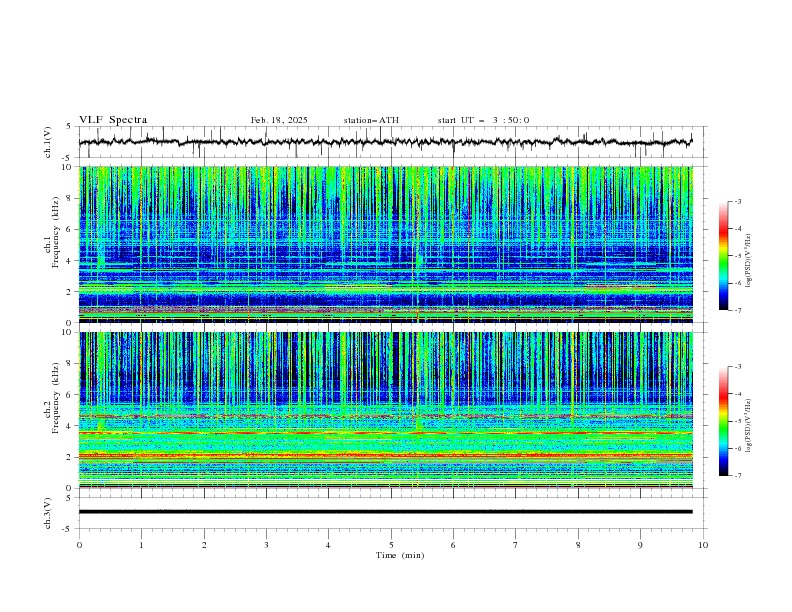Select the "start UT = 3 :50: 0" text
The height and width of the screenshot is (612, 792).
[483, 120]
